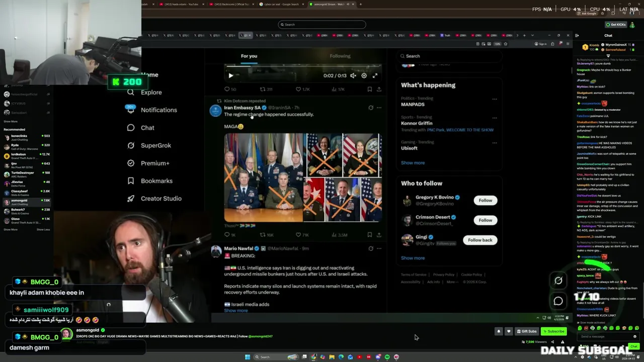Open more options on Iran Embassy post
This screenshot has height=362, width=644.
coord(379,108)
